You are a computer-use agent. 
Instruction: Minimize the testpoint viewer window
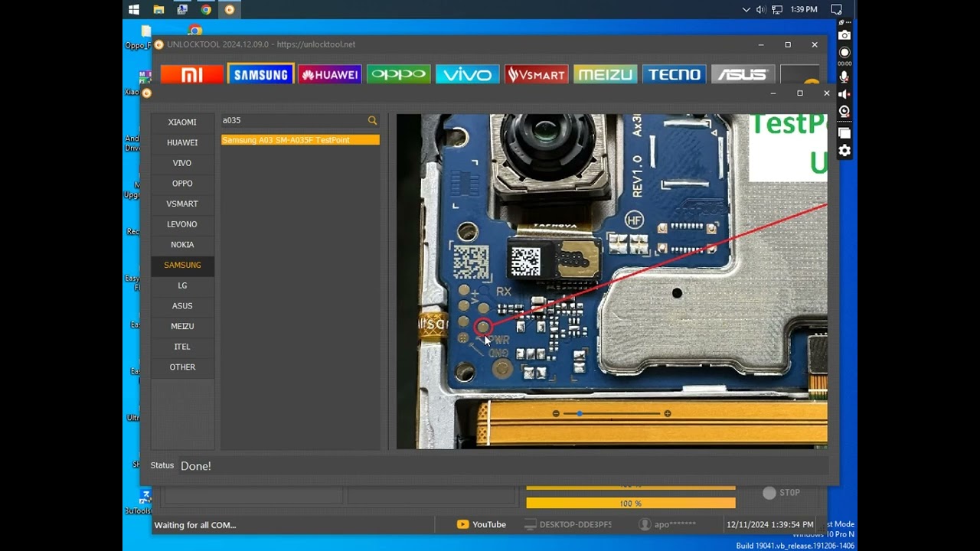coord(773,93)
